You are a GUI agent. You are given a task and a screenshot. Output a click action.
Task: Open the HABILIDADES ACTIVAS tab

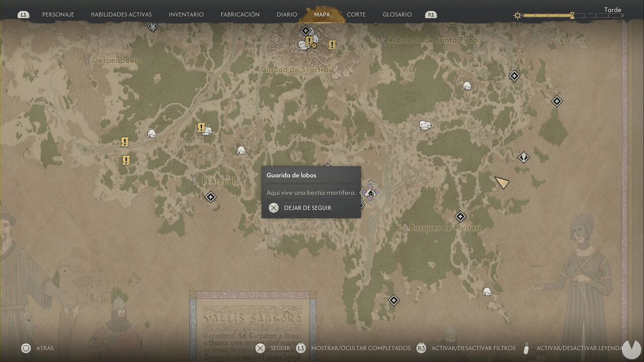tap(121, 15)
